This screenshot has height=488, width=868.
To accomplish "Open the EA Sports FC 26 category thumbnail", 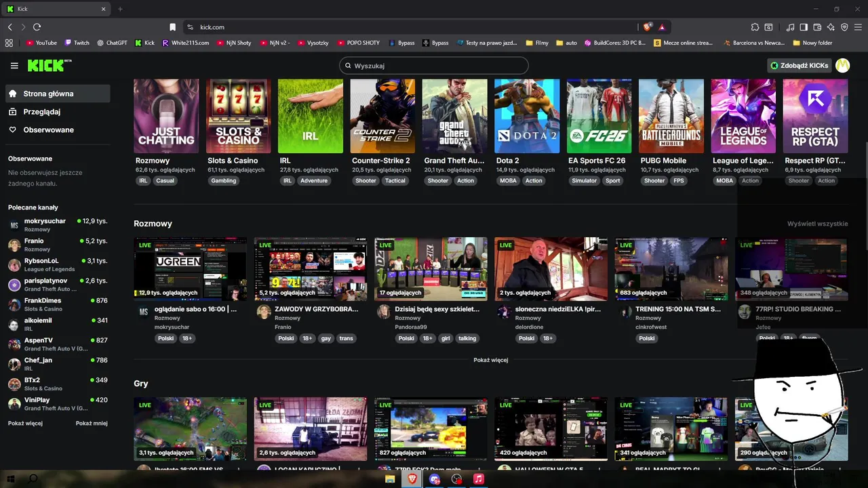I will tap(599, 116).
